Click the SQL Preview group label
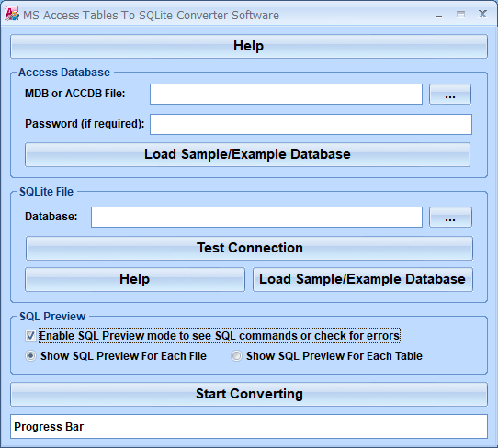 tap(52, 317)
